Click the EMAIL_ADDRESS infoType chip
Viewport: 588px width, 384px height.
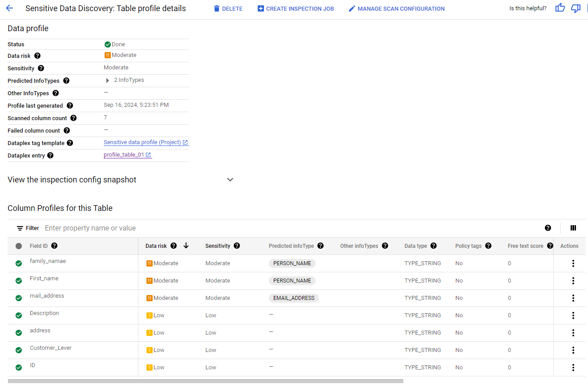(x=294, y=298)
